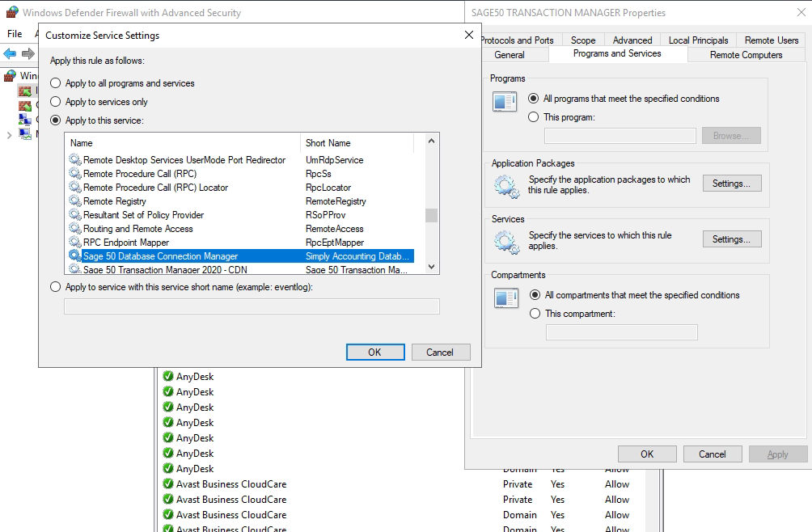Click the Browse button for program path
The height and width of the screenshot is (532, 812).
731,136
